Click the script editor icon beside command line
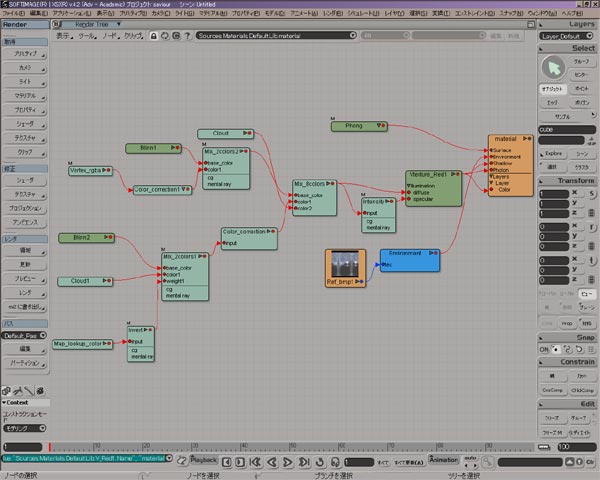Viewport: 600px width, 480px height. [x=182, y=460]
